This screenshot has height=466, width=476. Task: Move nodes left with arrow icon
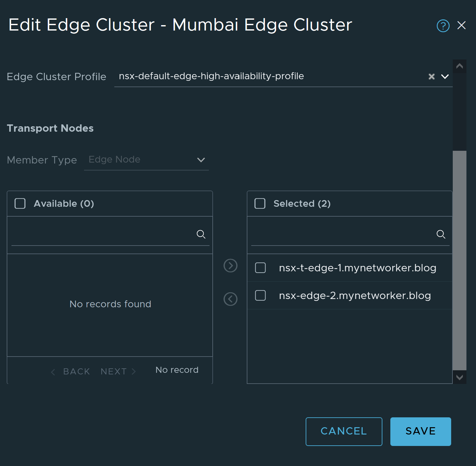click(231, 299)
